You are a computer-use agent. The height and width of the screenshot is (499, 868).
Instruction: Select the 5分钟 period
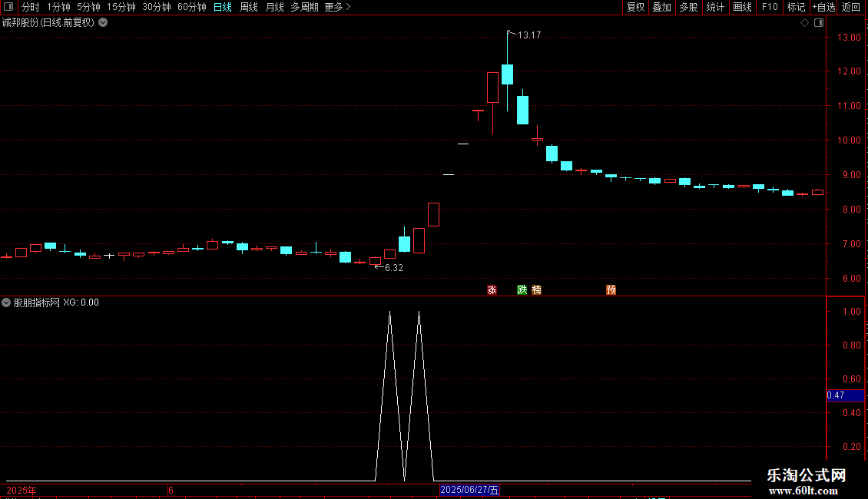(88, 7)
